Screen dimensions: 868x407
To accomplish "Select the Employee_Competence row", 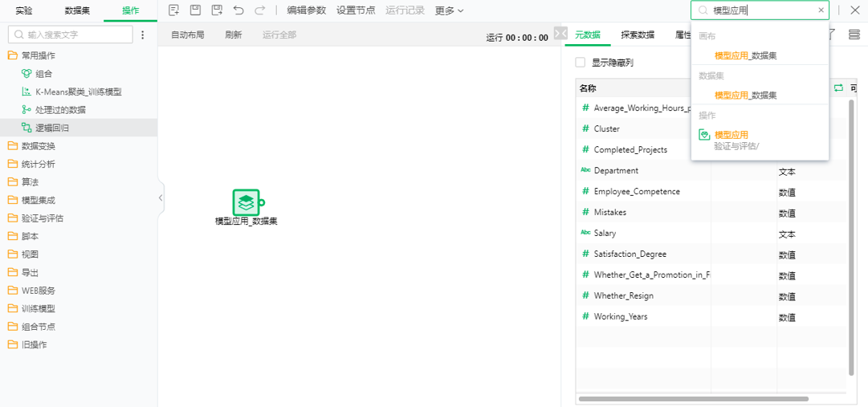I will [x=711, y=192].
